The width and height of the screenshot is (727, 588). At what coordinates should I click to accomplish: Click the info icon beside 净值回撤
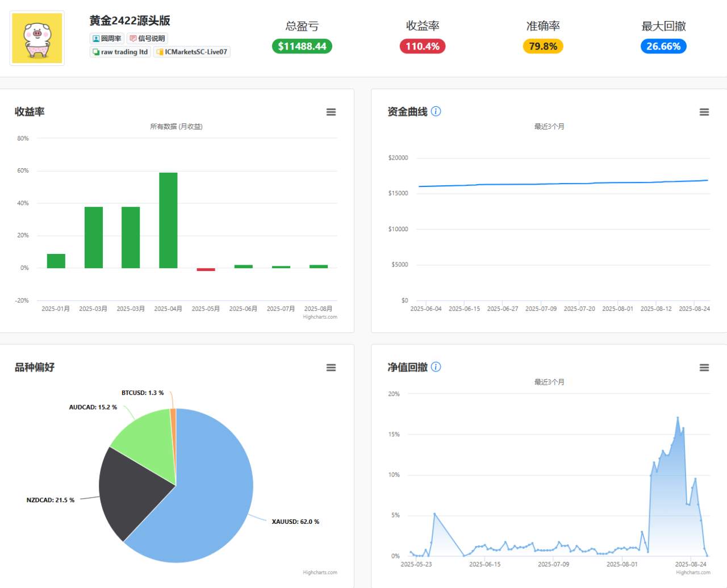coord(436,367)
